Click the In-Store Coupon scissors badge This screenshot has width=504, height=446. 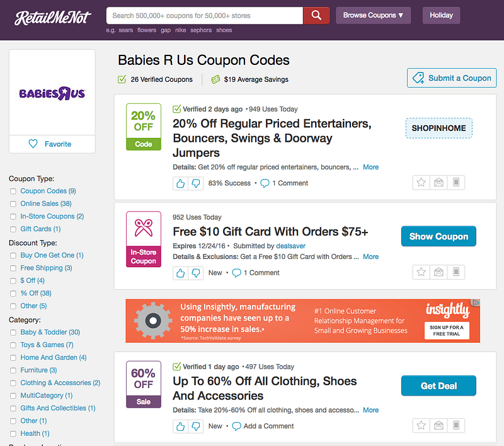[144, 239]
